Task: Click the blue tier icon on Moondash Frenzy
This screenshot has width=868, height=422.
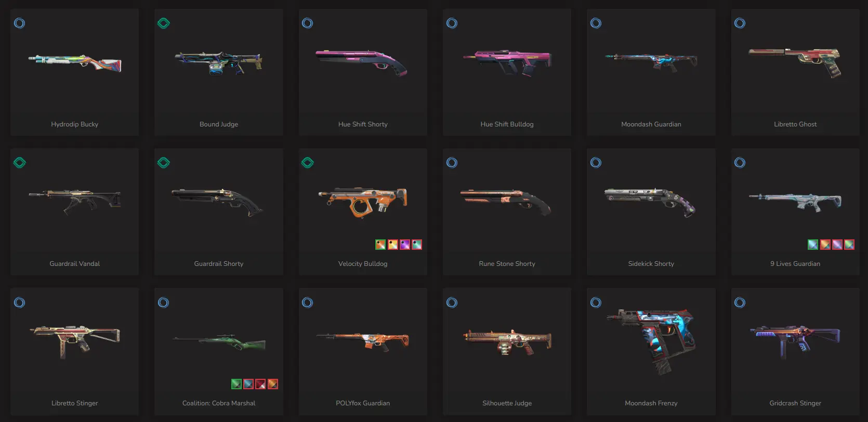Action: pos(596,302)
